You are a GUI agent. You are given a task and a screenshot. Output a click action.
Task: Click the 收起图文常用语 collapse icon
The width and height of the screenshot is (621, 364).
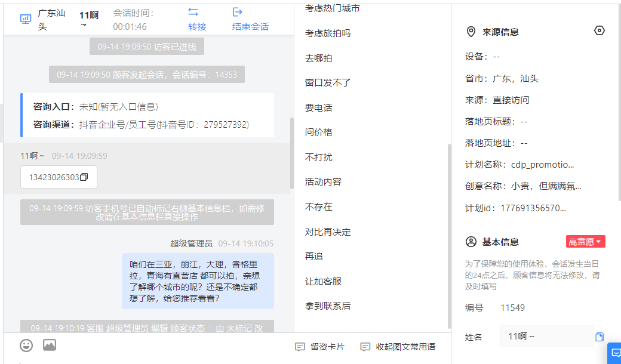[x=365, y=347]
